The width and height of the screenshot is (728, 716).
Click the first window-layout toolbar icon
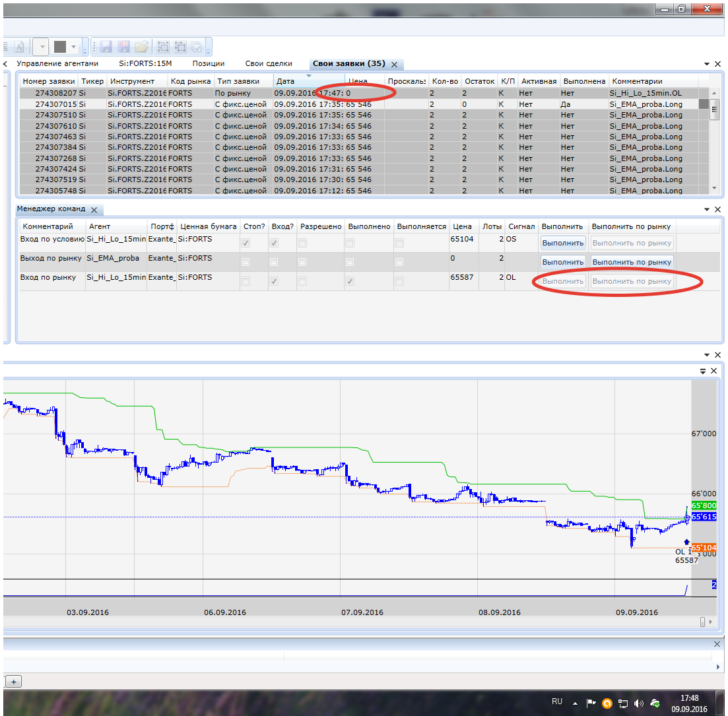(163, 46)
